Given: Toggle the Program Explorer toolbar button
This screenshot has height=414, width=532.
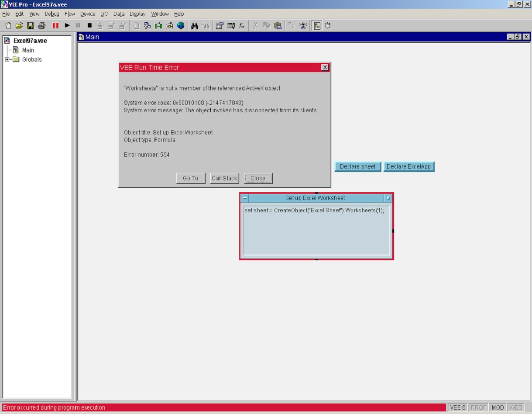Looking at the screenshot, I should 317,26.
